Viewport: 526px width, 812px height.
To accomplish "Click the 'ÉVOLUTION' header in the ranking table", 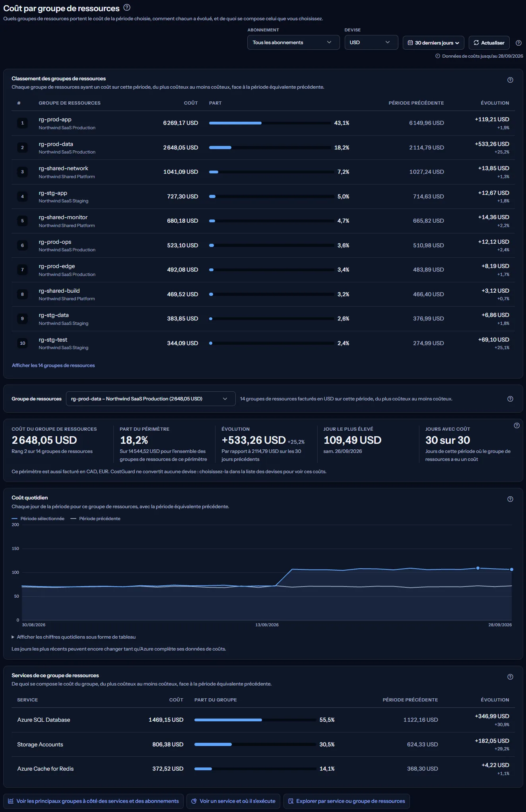I will pyautogui.click(x=495, y=103).
